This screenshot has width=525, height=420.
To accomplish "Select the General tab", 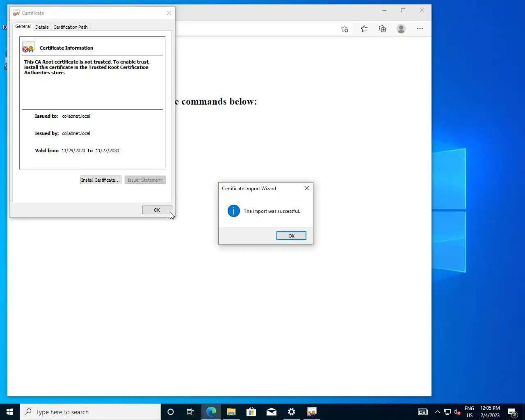I will [x=23, y=26].
